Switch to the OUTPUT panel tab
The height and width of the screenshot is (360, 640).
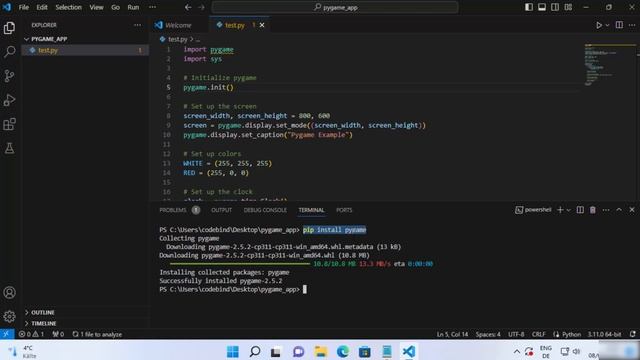click(x=221, y=210)
